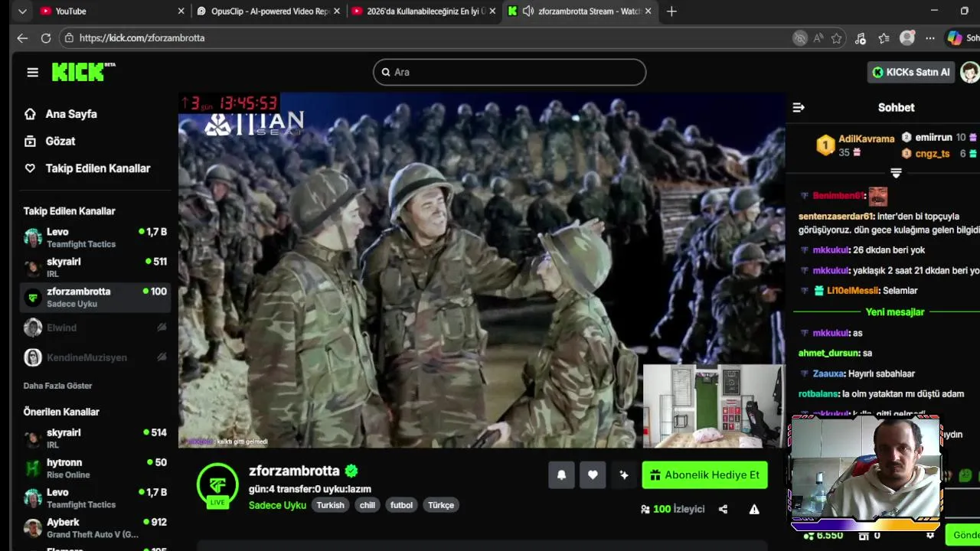
Task: Click the zforzambrotta LIVE avatar
Action: pos(217,484)
